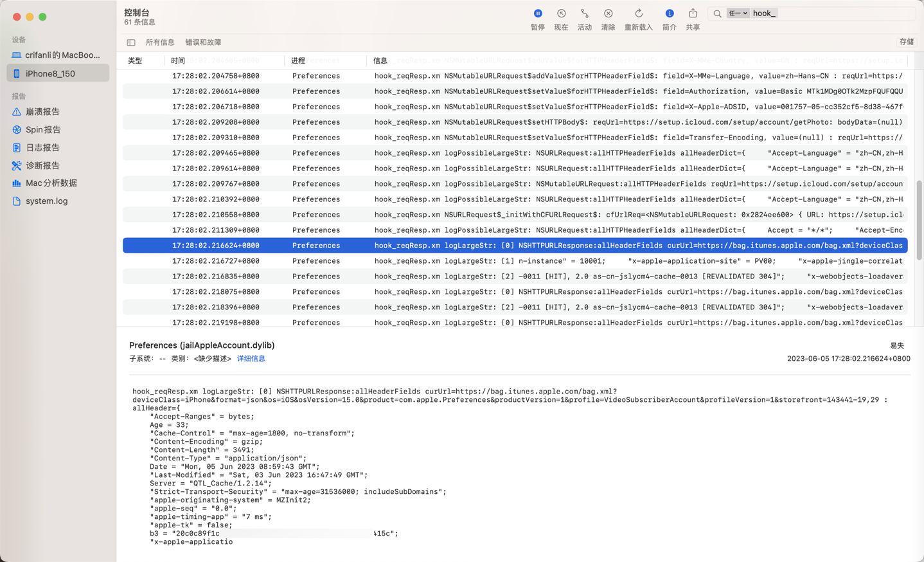Image resolution: width=924 pixels, height=562 pixels.
Task: Pause the log stream with 暂停
Action: coord(538,14)
